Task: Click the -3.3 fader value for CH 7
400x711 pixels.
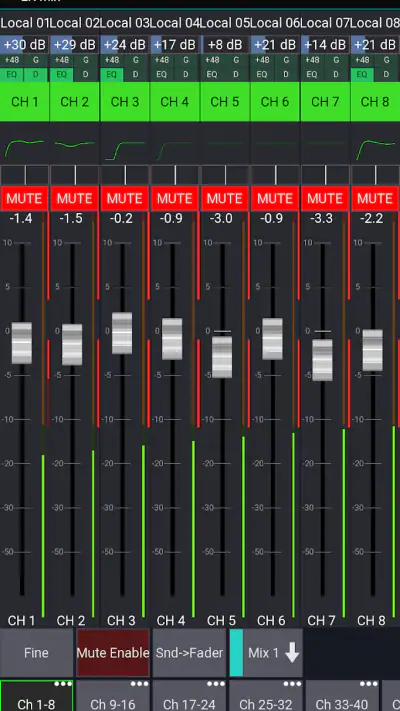Action: pos(322,219)
